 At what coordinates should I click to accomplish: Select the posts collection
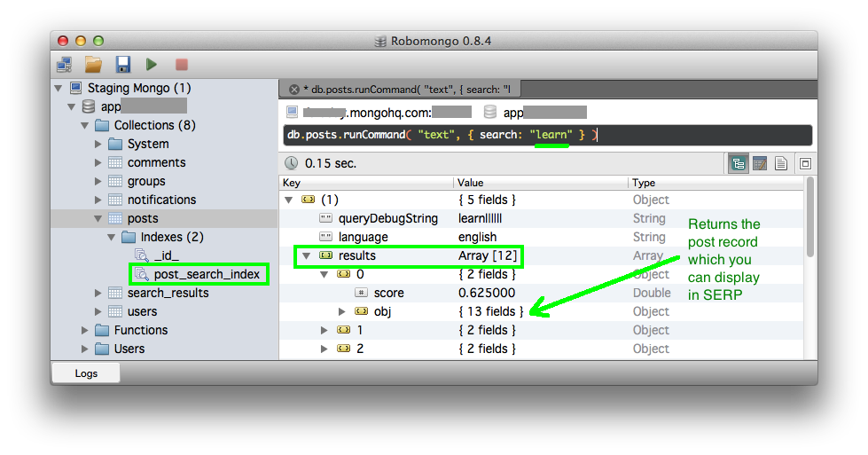[143, 219]
